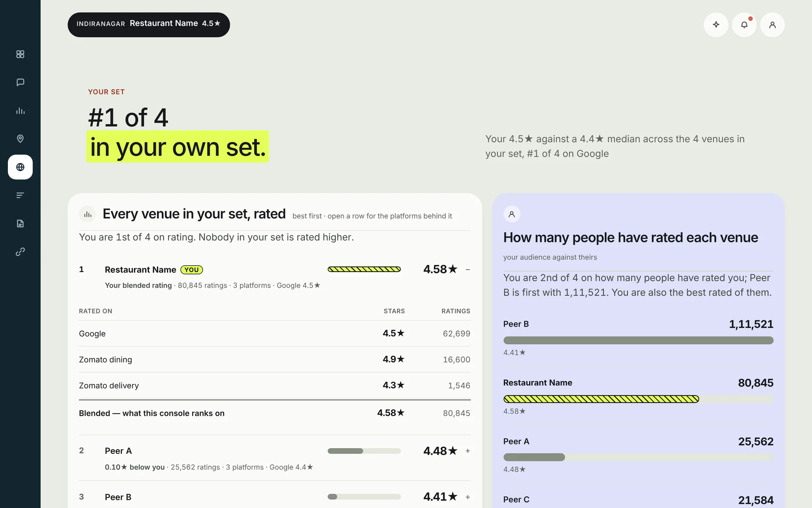Click the Peer A rating bar in venue list
This screenshot has height=508, width=812.
point(364,451)
